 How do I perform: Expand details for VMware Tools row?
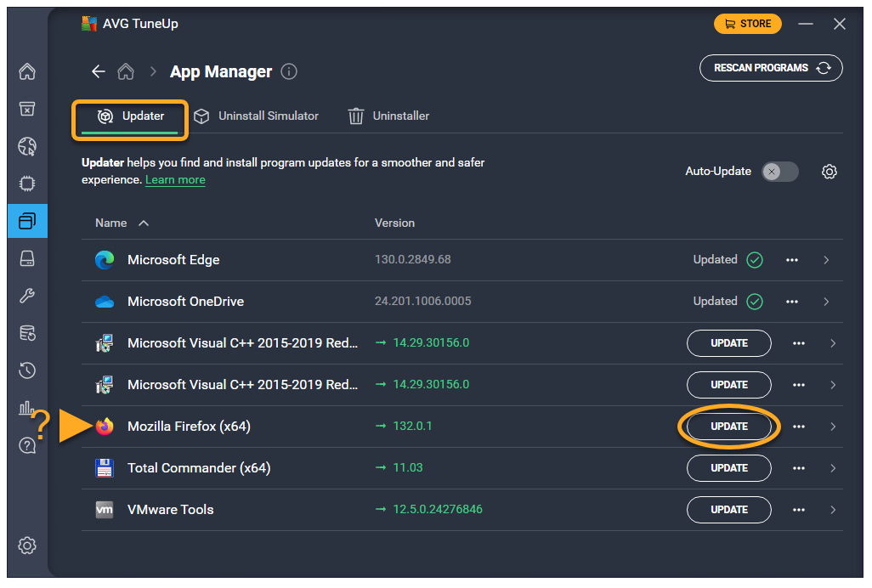click(x=832, y=510)
